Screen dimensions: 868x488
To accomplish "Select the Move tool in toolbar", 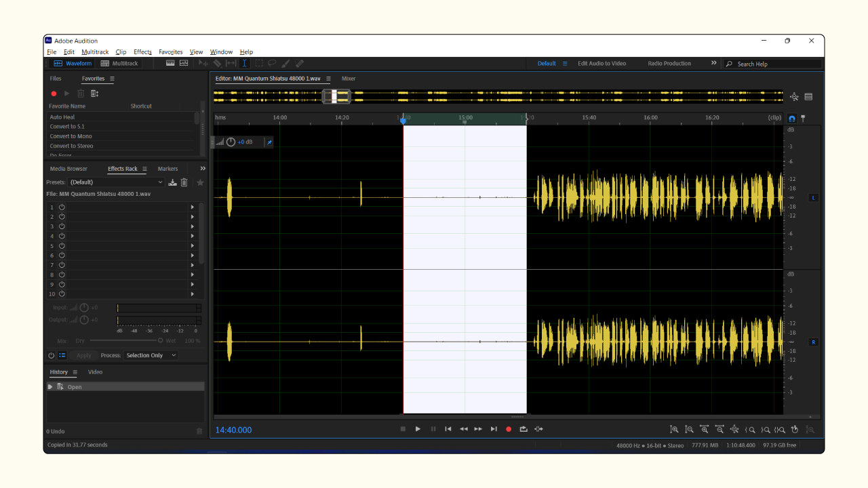I will pos(203,63).
